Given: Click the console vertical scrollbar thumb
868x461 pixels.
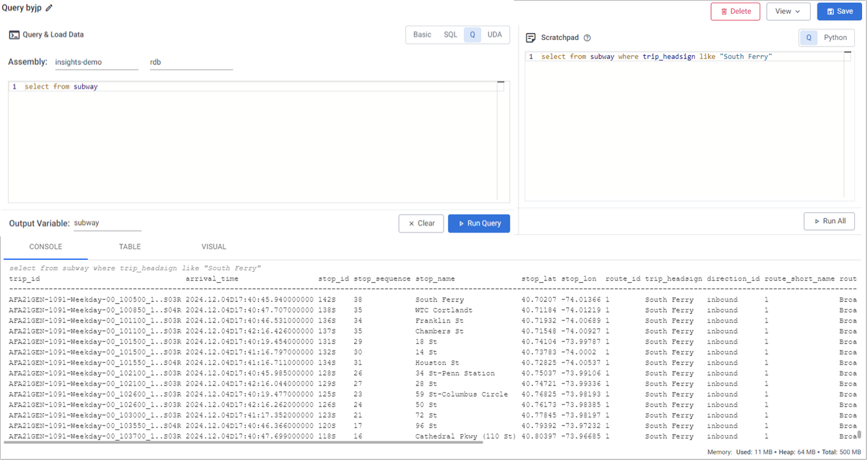Looking at the screenshot, I should pos(859,434).
